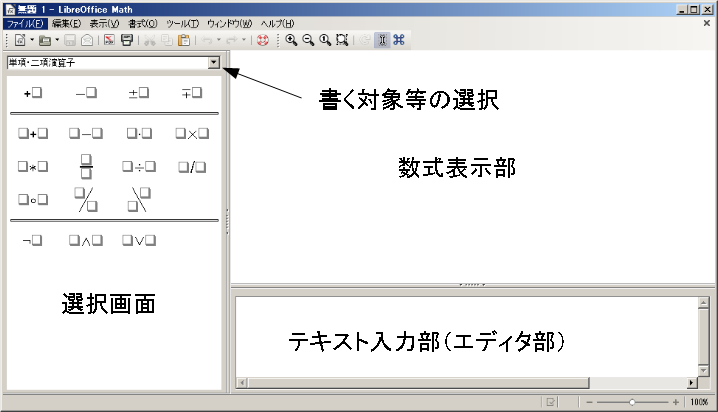The width and height of the screenshot is (718, 412).
Task: Open LibreOffice Help lifebuoy icon
Action: [263, 40]
